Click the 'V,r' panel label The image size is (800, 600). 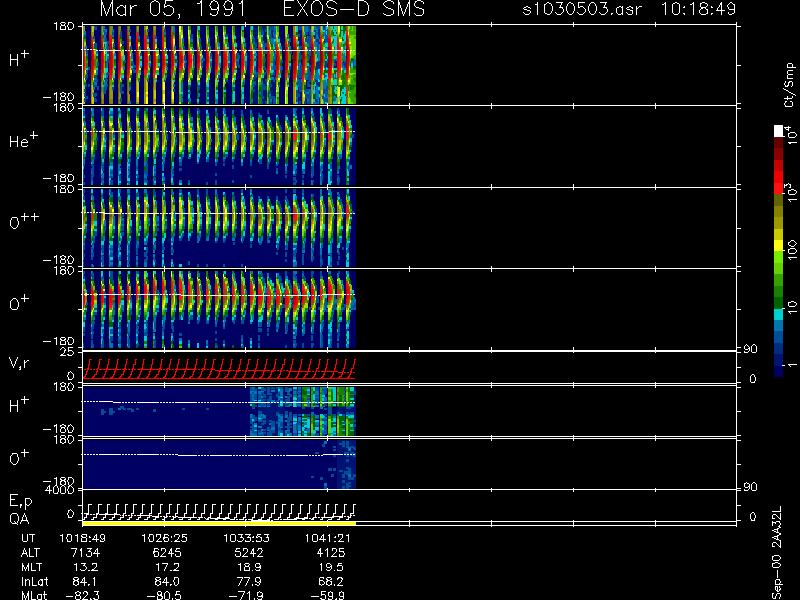(x=19, y=363)
